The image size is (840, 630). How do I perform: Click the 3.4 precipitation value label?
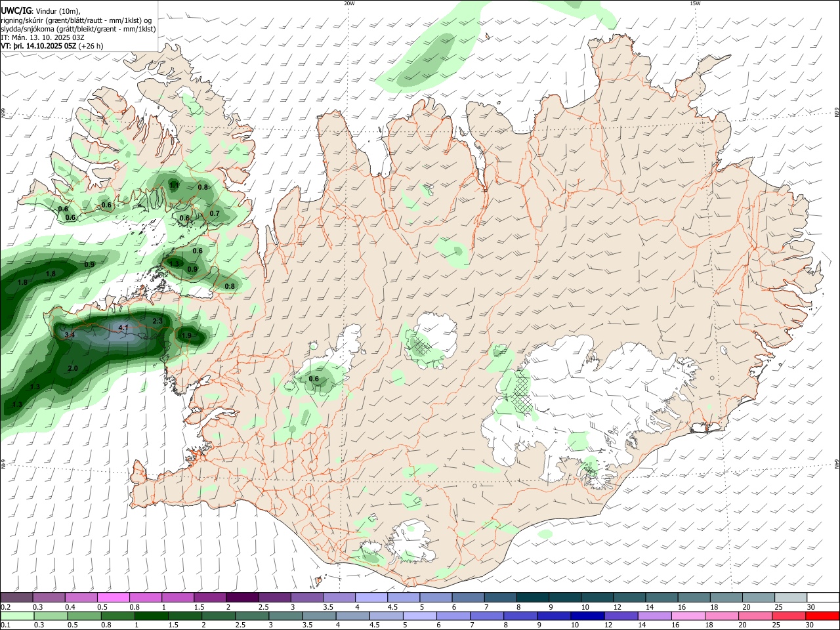point(70,335)
